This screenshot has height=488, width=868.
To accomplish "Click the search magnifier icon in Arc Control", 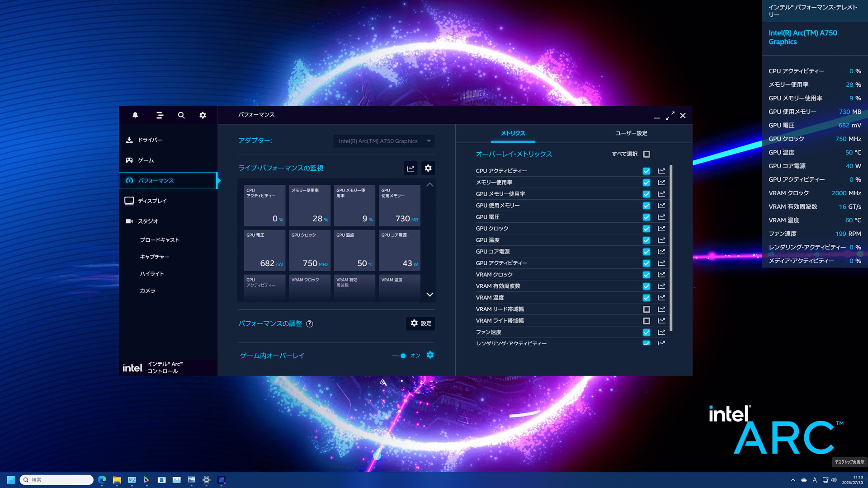I will point(181,115).
